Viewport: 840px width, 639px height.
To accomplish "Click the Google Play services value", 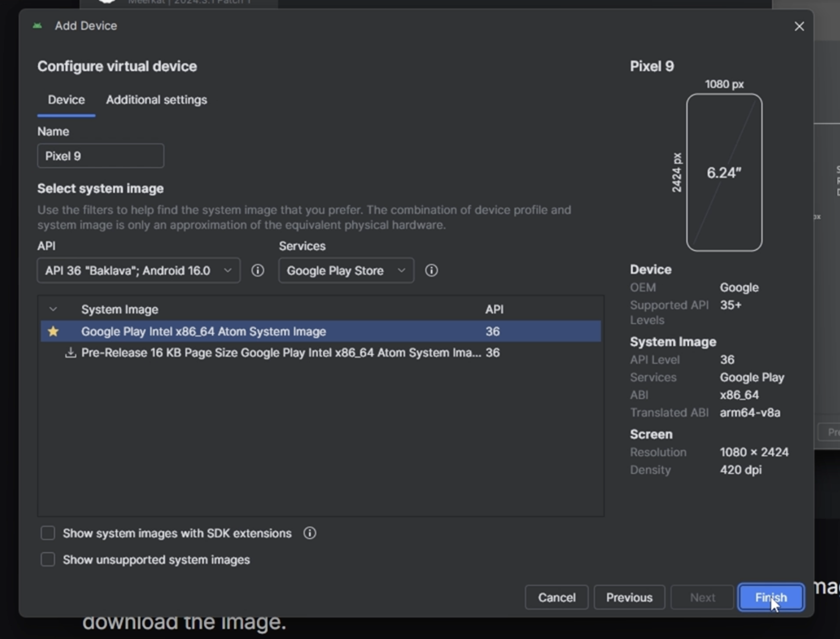I will click(752, 377).
